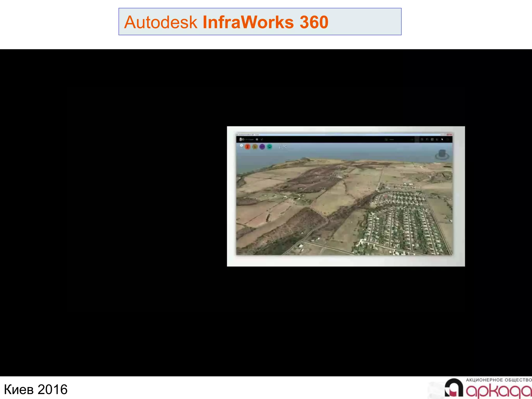Click the 'Киев 2016' footer text
Image resolution: width=532 pixels, height=399 pixels.
36,389
